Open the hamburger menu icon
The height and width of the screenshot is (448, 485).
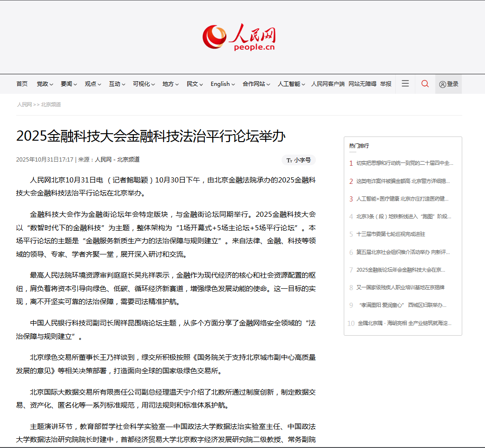point(405,84)
